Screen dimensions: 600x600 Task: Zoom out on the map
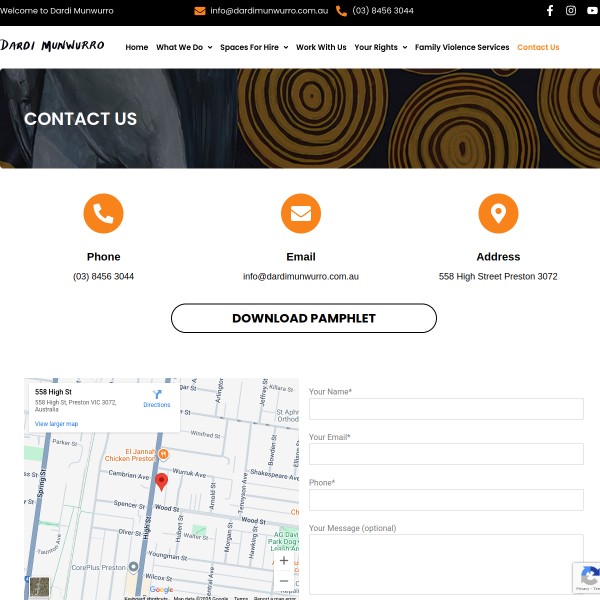(x=284, y=581)
